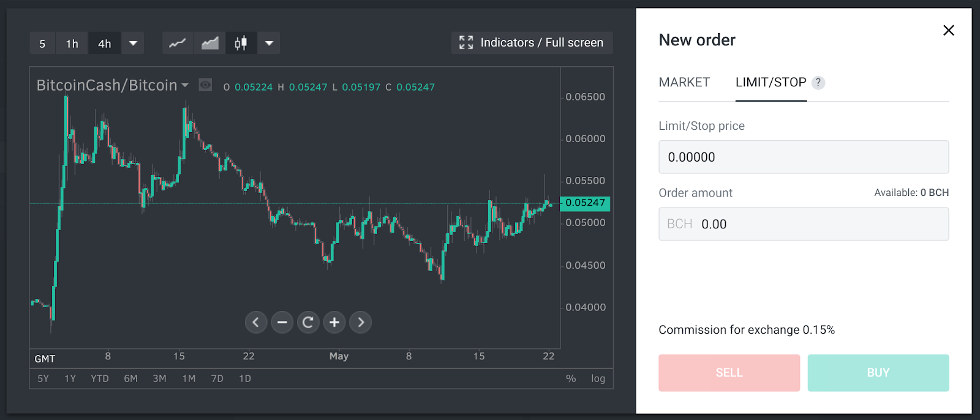Click the 0.04000 price axis label
Screen dimensions: 980x420
click(585, 307)
